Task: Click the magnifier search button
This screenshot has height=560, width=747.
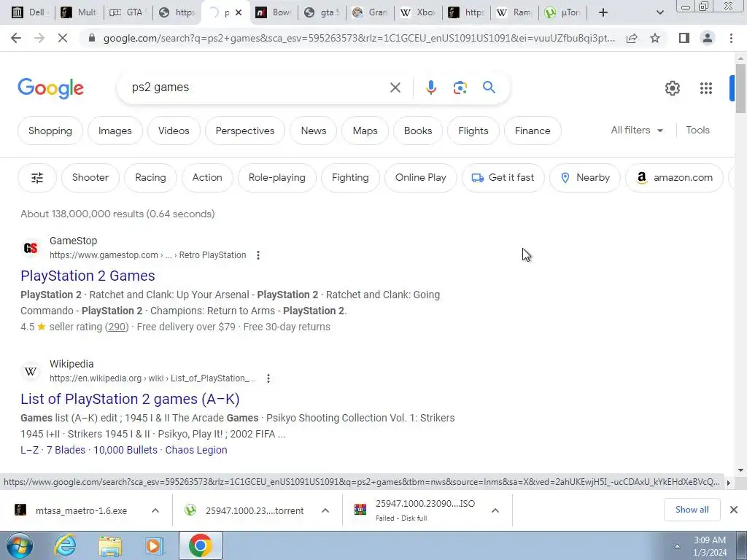Action: click(489, 87)
